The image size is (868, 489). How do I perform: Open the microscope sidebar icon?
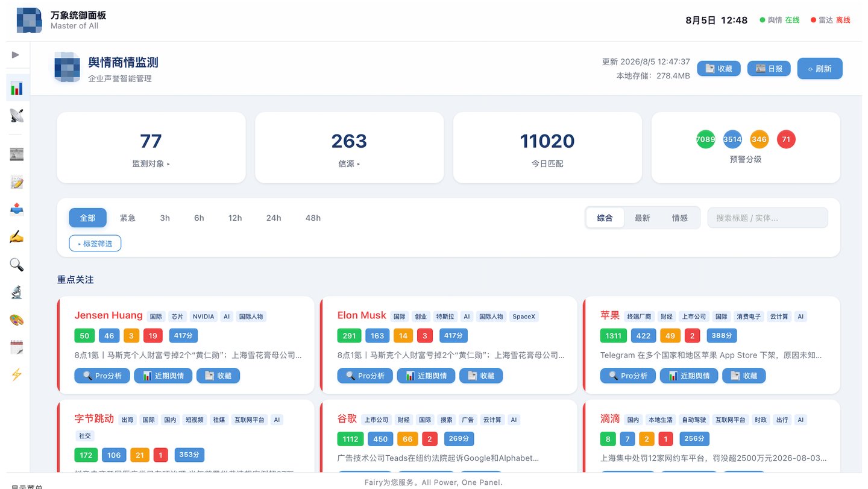tap(17, 292)
